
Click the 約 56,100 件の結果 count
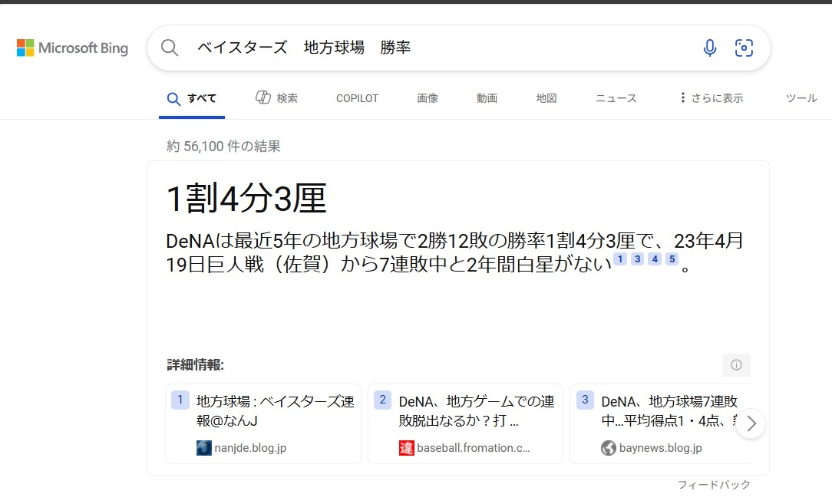(223, 146)
